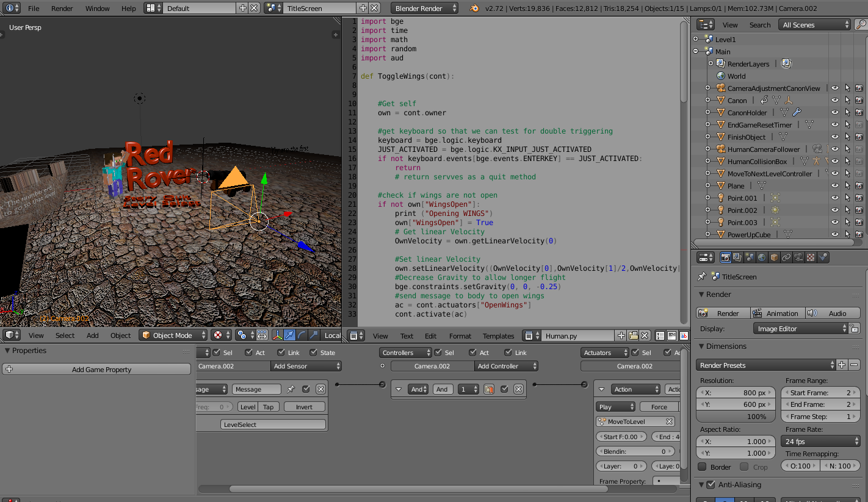Open the File menu
This screenshot has height=502, width=868.
click(34, 9)
